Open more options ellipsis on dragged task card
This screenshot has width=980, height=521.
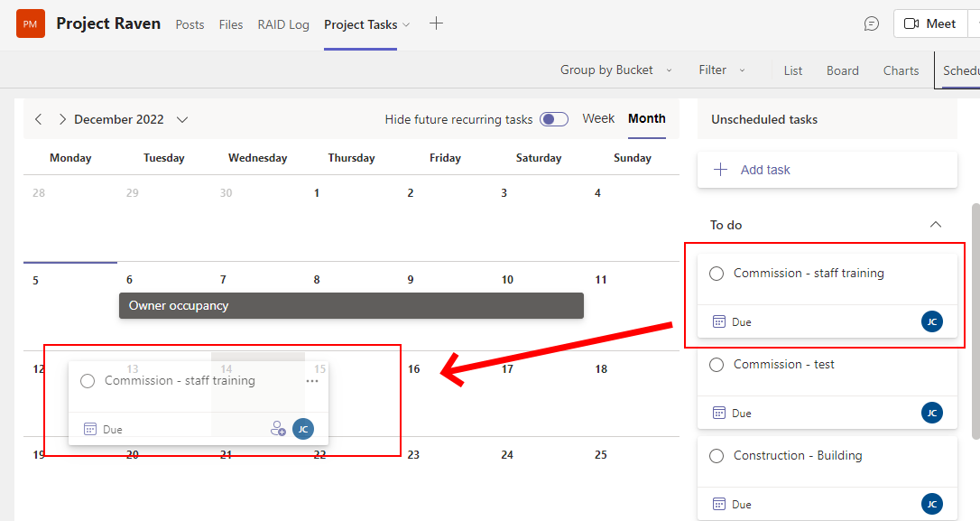click(x=312, y=381)
